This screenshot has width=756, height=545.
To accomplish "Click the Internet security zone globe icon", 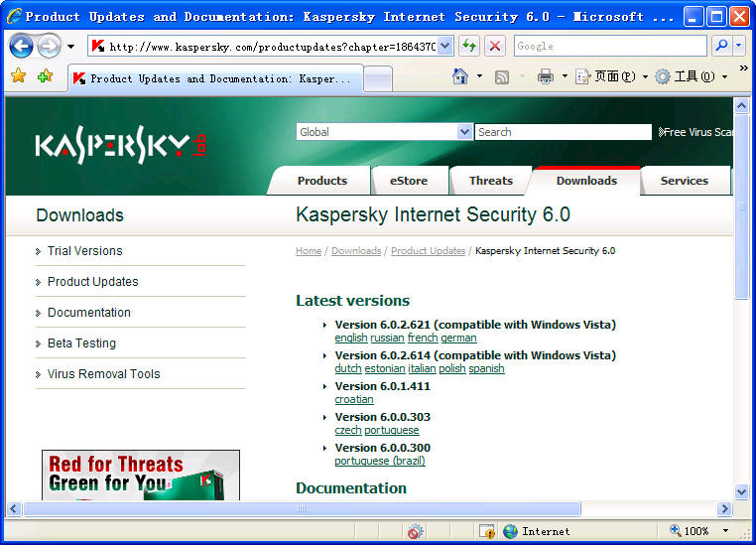I will coord(510,531).
